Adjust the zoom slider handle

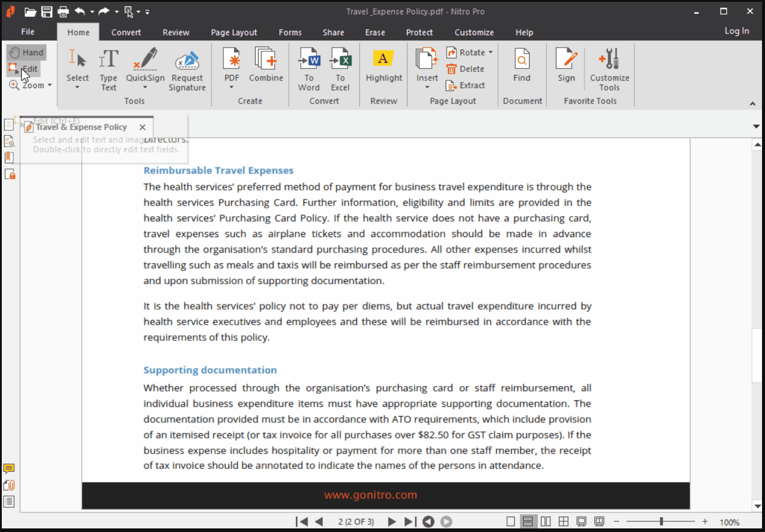click(661, 522)
